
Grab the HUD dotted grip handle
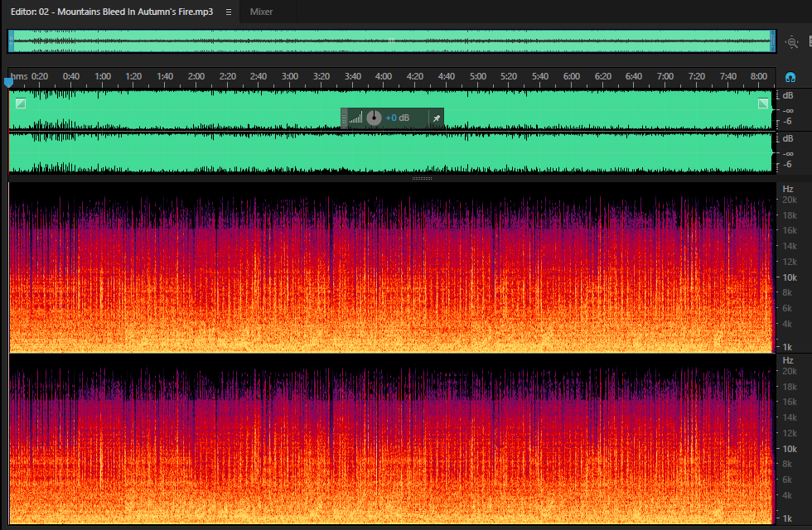345,118
